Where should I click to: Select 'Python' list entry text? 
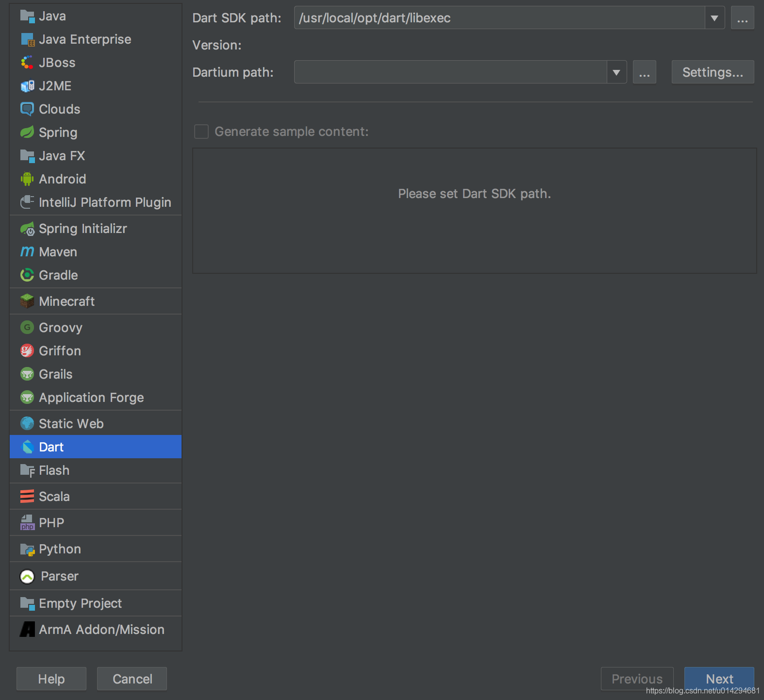click(60, 549)
